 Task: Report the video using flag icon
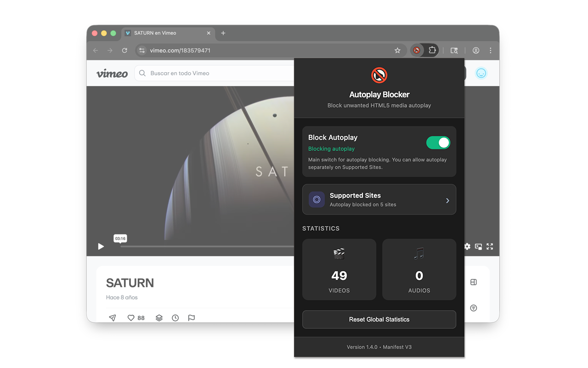(192, 318)
